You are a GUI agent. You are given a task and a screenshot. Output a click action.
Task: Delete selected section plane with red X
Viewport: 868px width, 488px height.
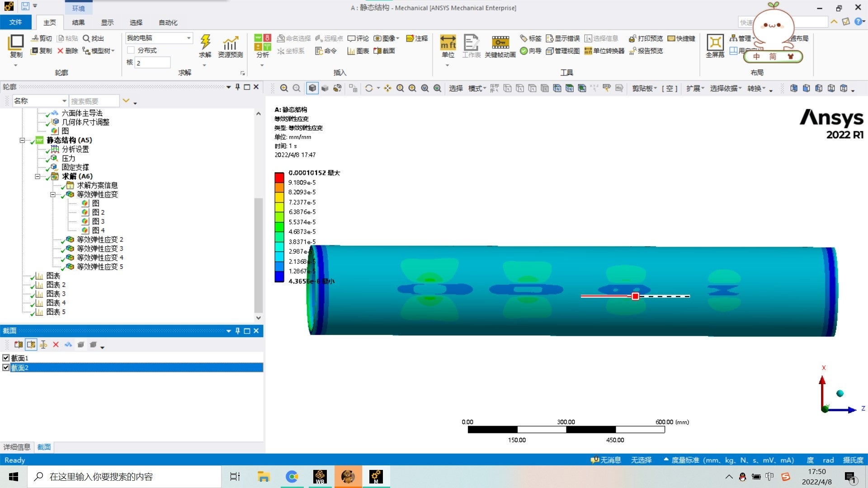(x=56, y=345)
